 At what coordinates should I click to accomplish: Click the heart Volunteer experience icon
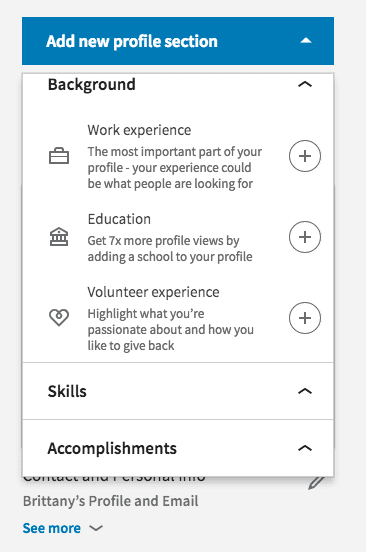point(59,317)
